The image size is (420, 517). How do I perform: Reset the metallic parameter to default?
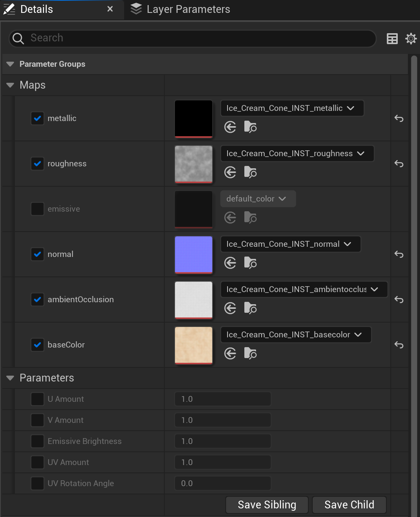(x=399, y=118)
